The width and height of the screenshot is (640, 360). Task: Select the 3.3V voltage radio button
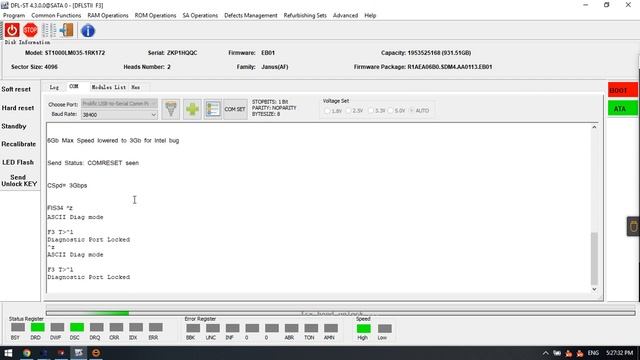point(371,111)
